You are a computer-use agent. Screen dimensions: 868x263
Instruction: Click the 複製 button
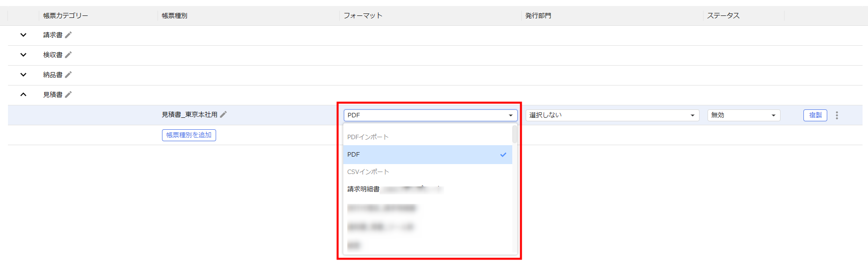[x=815, y=115]
